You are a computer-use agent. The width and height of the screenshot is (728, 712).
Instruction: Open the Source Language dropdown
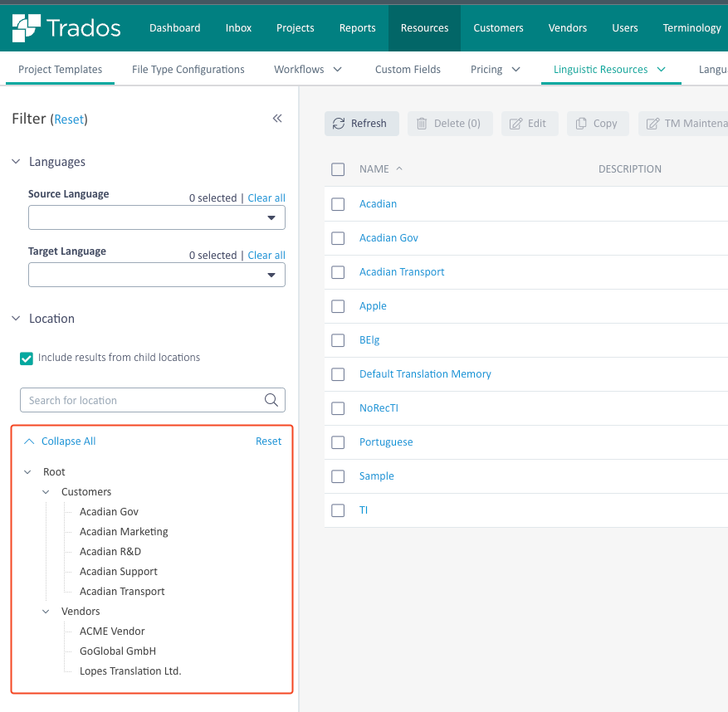pos(157,217)
